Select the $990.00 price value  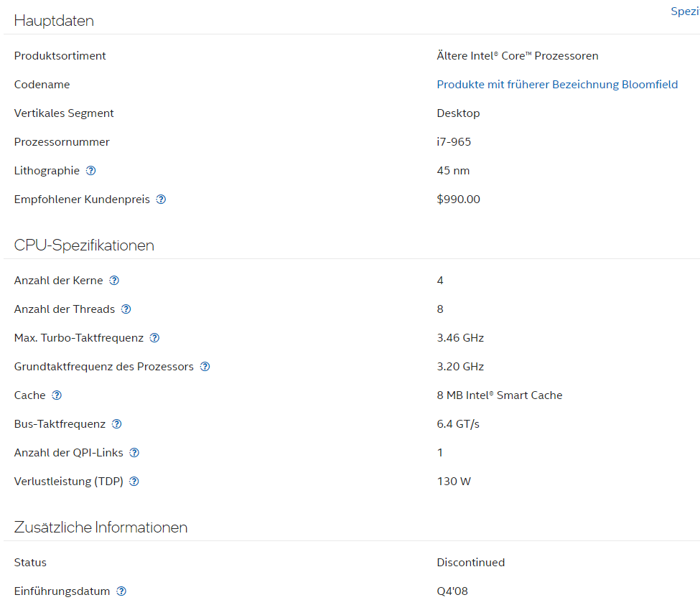click(x=459, y=200)
